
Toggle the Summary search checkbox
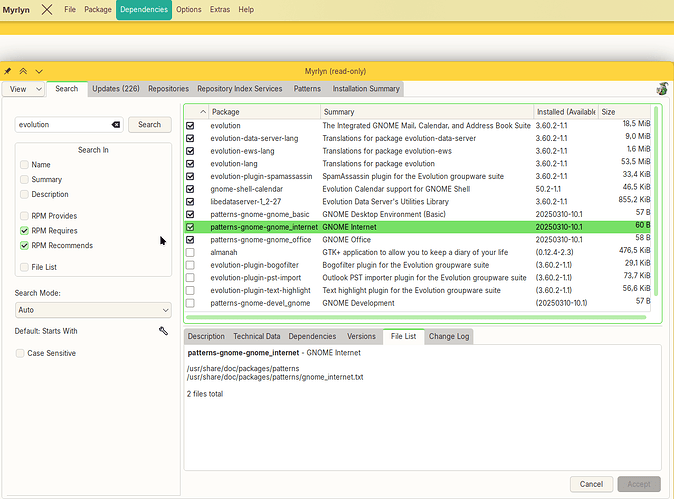[x=25, y=179]
